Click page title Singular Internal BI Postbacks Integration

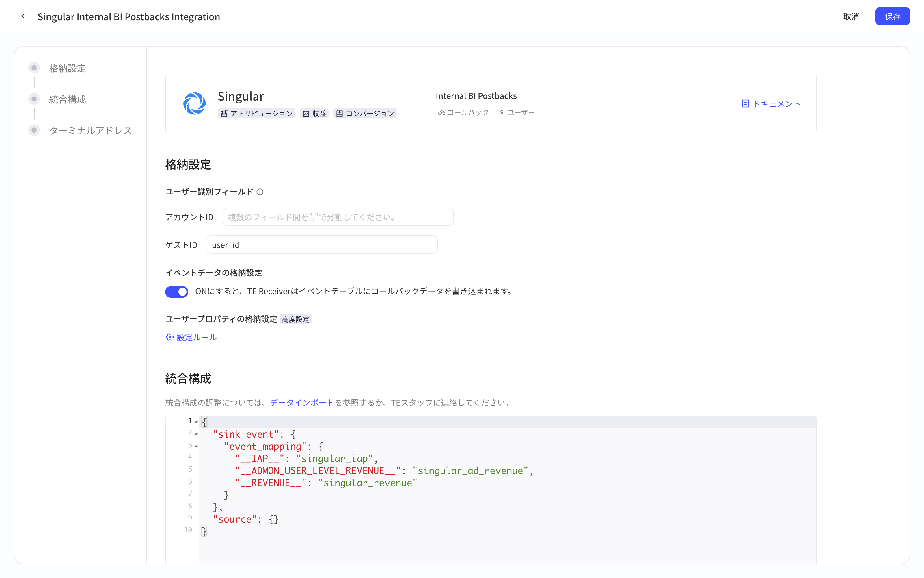129,16
